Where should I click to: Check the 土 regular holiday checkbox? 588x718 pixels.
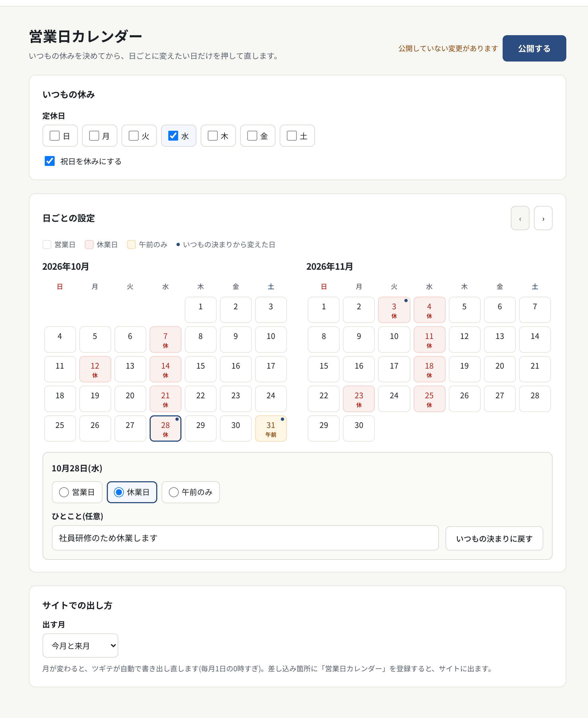292,136
